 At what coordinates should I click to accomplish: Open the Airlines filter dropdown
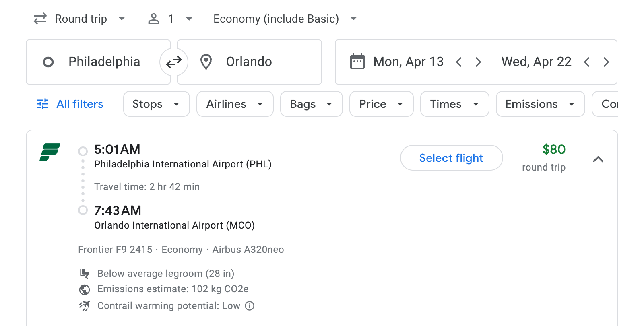coord(235,104)
